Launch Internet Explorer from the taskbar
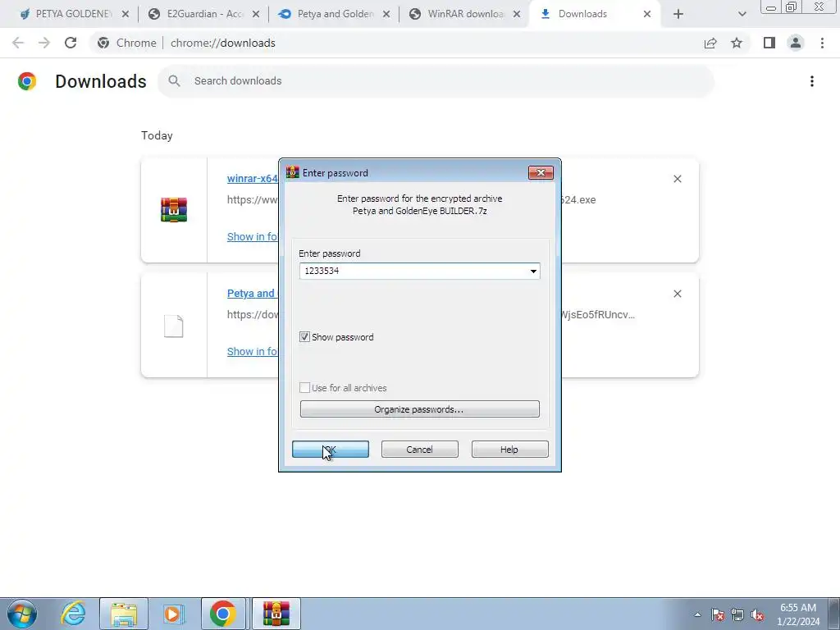The height and width of the screenshot is (630, 840). click(x=73, y=614)
